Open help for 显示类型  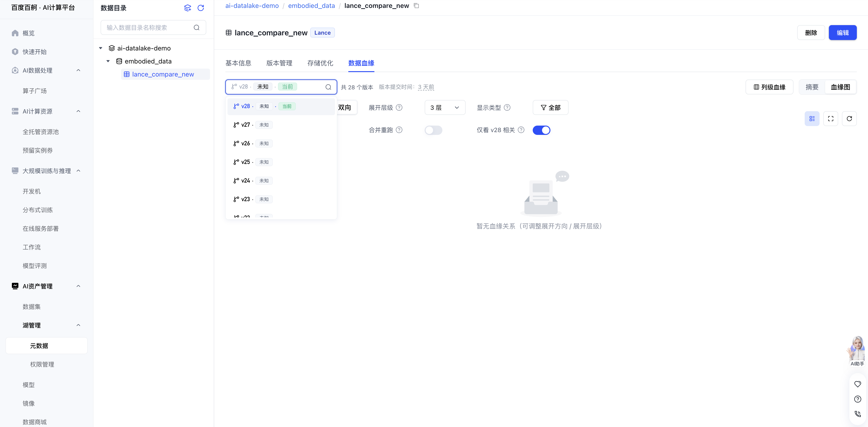507,108
